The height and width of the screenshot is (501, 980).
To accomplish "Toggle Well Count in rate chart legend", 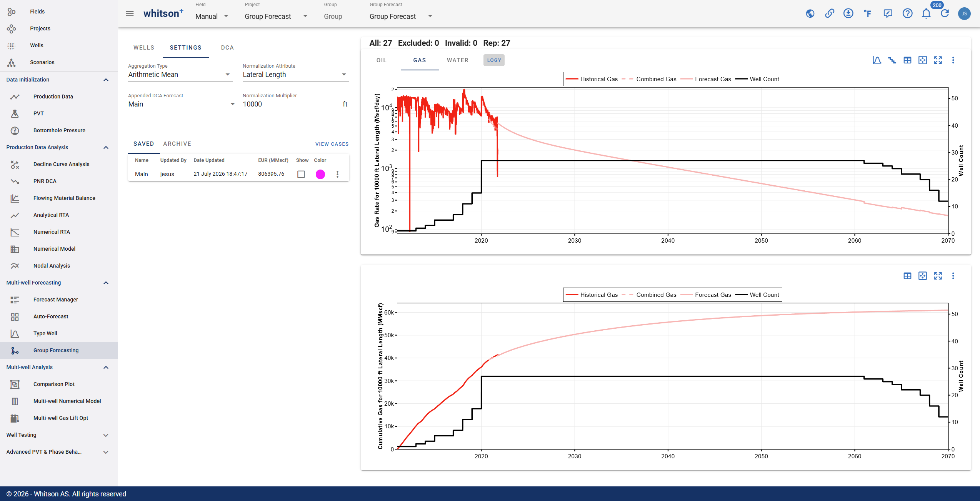I will tap(757, 79).
